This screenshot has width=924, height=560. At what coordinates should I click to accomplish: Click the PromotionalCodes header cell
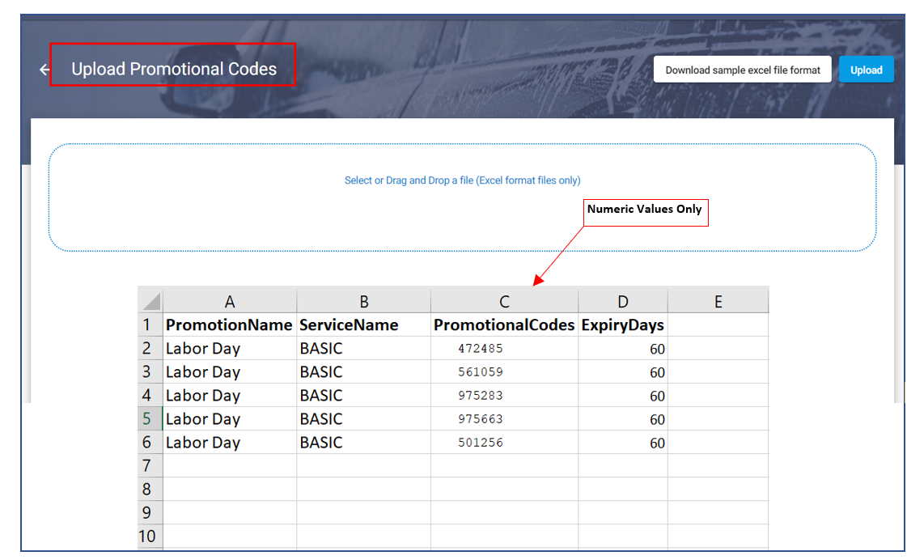(504, 325)
